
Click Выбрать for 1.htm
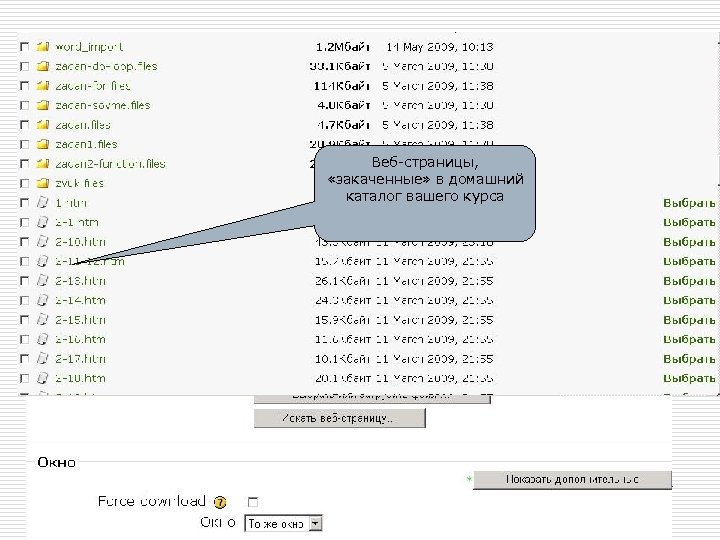pos(689,203)
